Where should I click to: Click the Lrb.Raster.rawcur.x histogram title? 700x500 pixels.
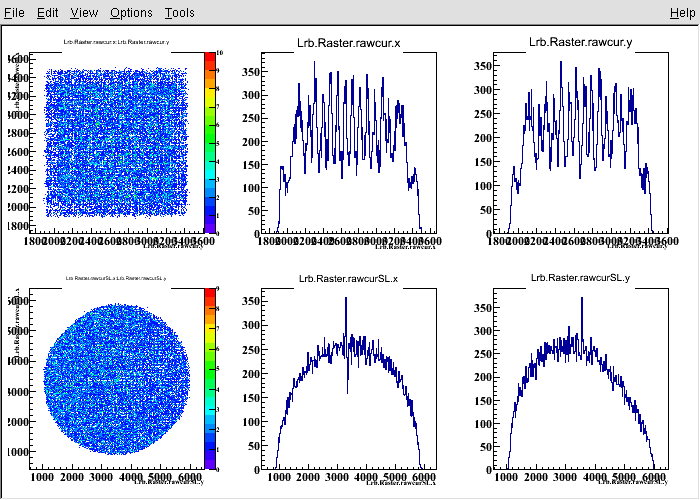(349, 43)
